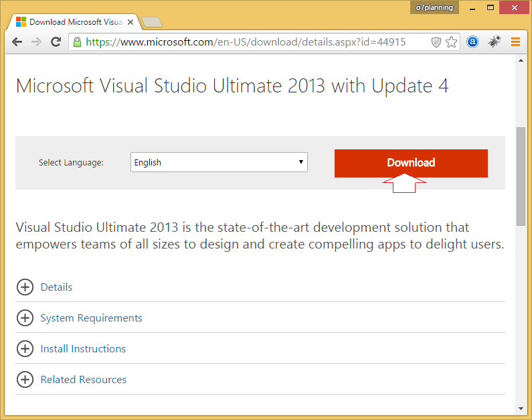Open the Select Language dropdown
The width and height of the screenshot is (532, 420).
pyautogui.click(x=219, y=162)
